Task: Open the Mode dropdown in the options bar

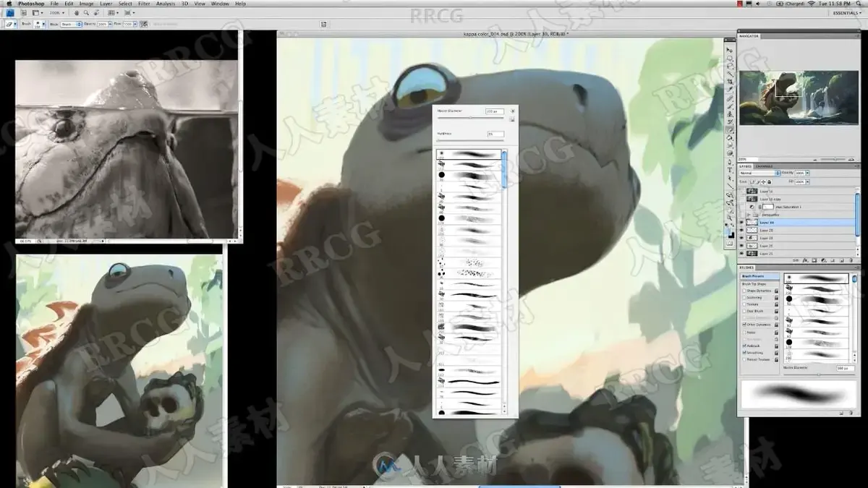Action: coord(71,24)
